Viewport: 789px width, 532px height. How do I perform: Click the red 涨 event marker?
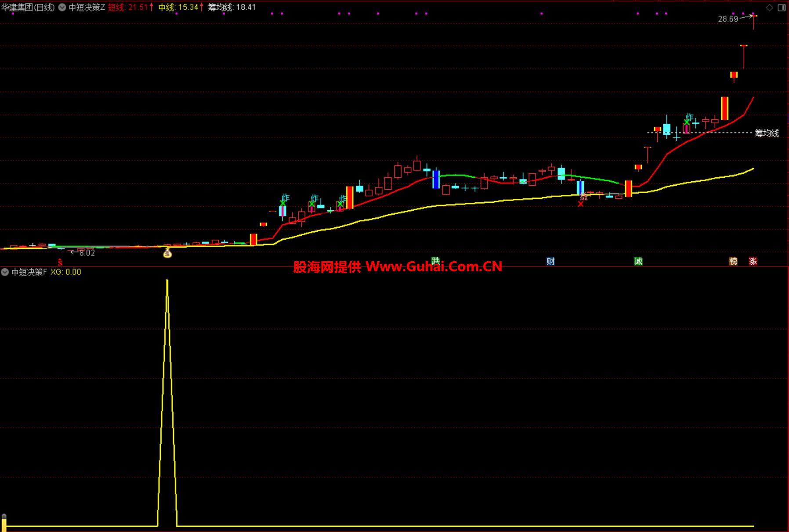[x=753, y=261]
